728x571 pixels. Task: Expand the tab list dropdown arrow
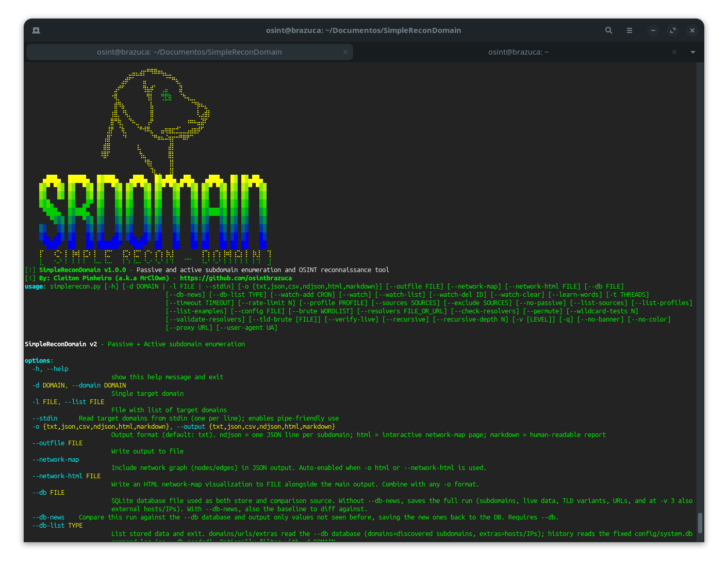pos(693,52)
